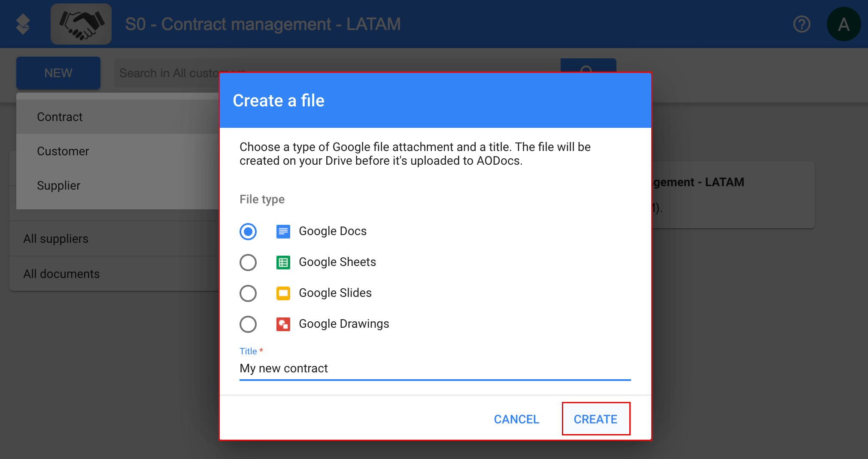868x459 pixels.
Task: Select the Google Sheets radio button
Action: tap(248, 263)
